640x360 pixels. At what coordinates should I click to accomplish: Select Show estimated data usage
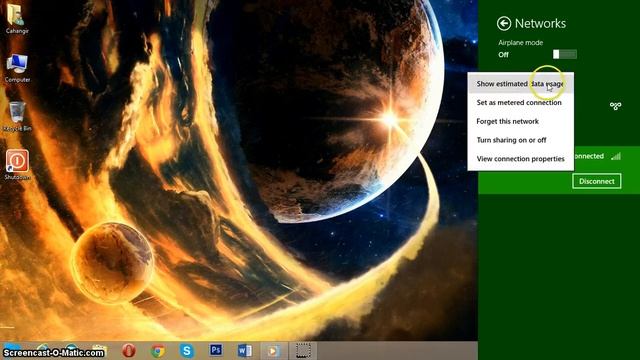520,84
